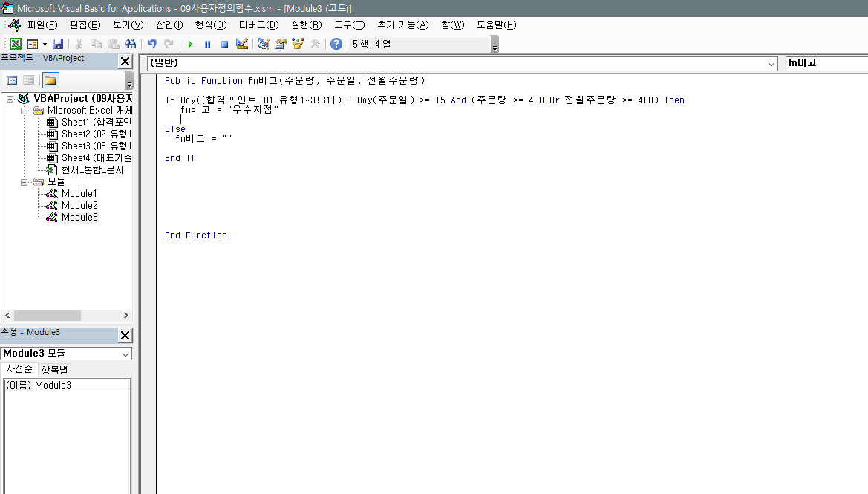Undo the last edit via toolbar
The width and height of the screenshot is (868, 494).
[152, 44]
